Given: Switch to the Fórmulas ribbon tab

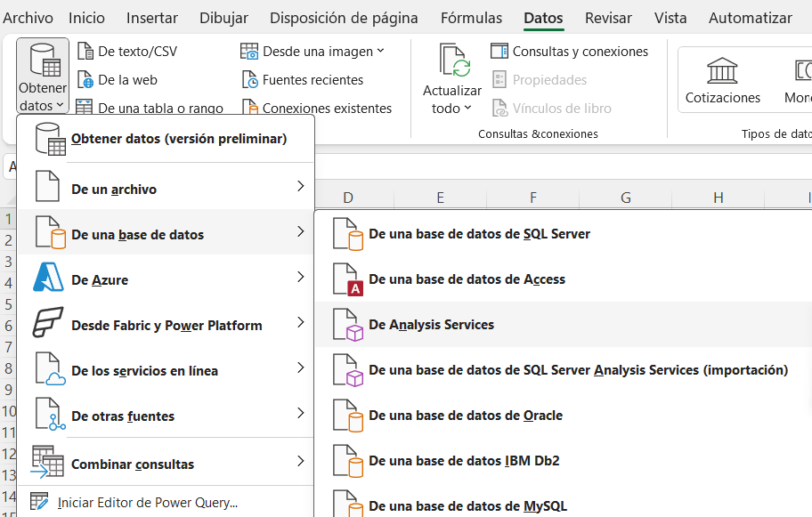Looking at the screenshot, I should tap(471, 18).
